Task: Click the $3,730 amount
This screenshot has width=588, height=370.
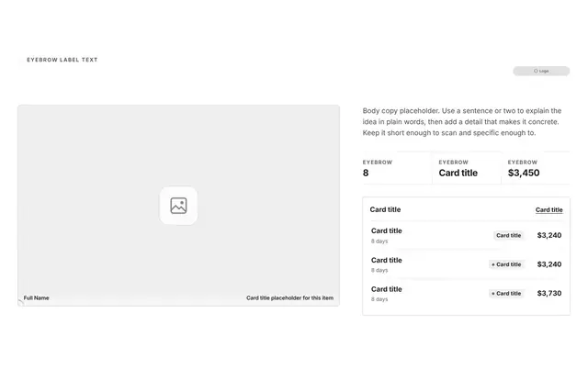Action: click(549, 293)
